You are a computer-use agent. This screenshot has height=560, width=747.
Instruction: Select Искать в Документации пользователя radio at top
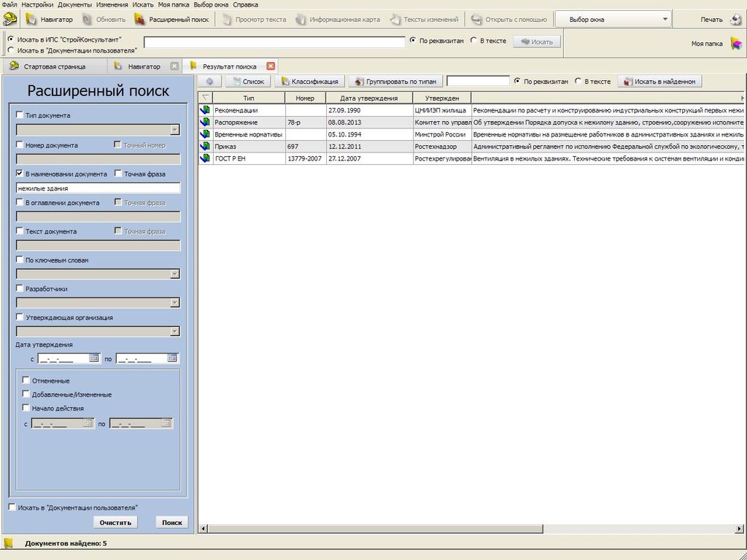coord(11,50)
